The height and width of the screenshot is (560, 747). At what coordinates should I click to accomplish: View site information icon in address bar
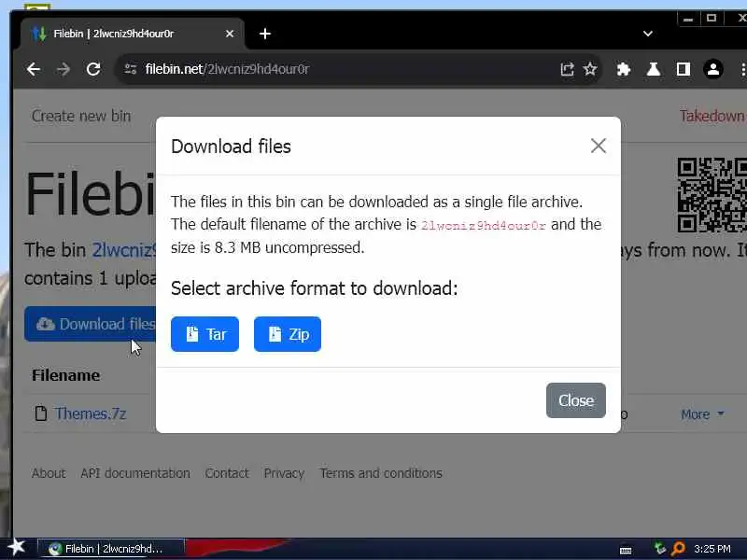(x=131, y=69)
